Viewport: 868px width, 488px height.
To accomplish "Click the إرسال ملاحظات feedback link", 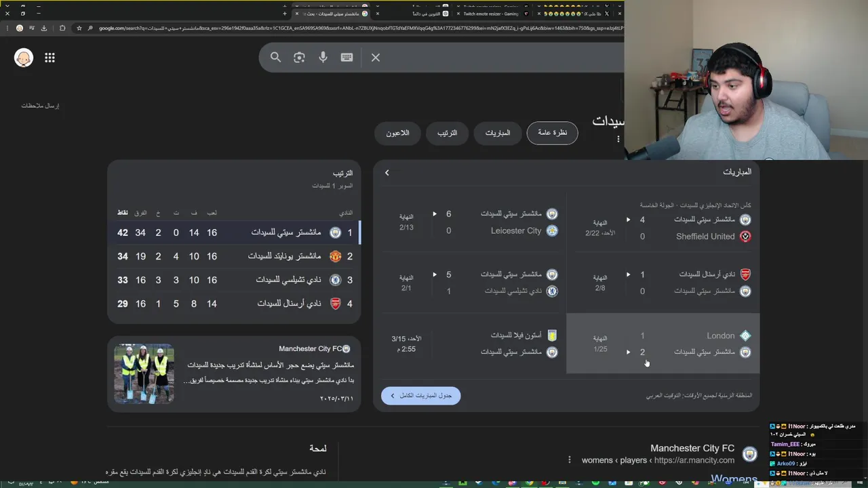I will click(40, 106).
